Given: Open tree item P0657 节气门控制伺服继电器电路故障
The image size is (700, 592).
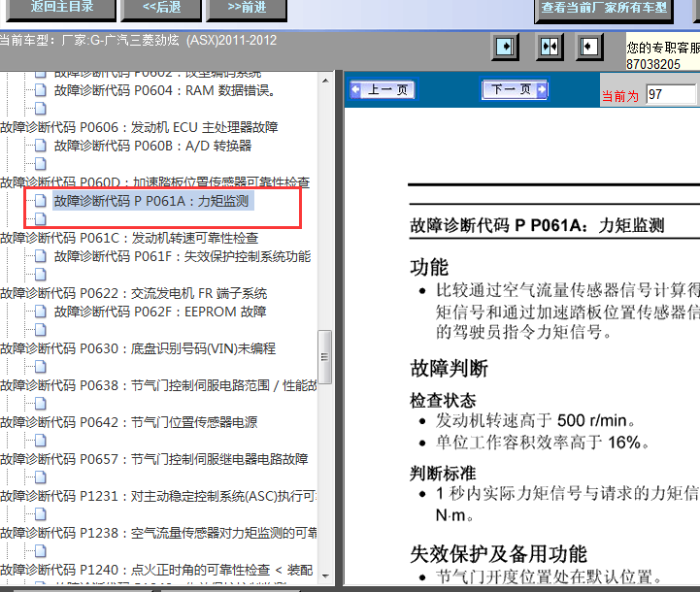Looking at the screenshot, I should [154, 459].
